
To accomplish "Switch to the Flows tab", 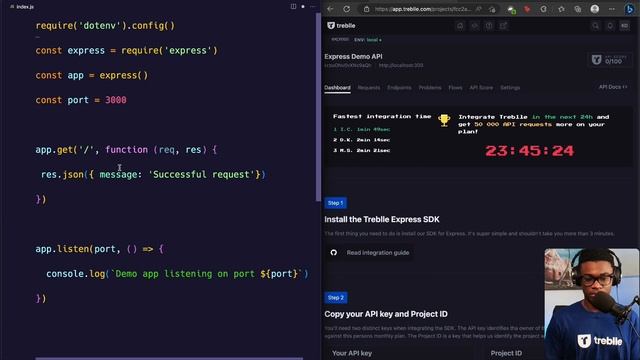I will click(x=455, y=88).
